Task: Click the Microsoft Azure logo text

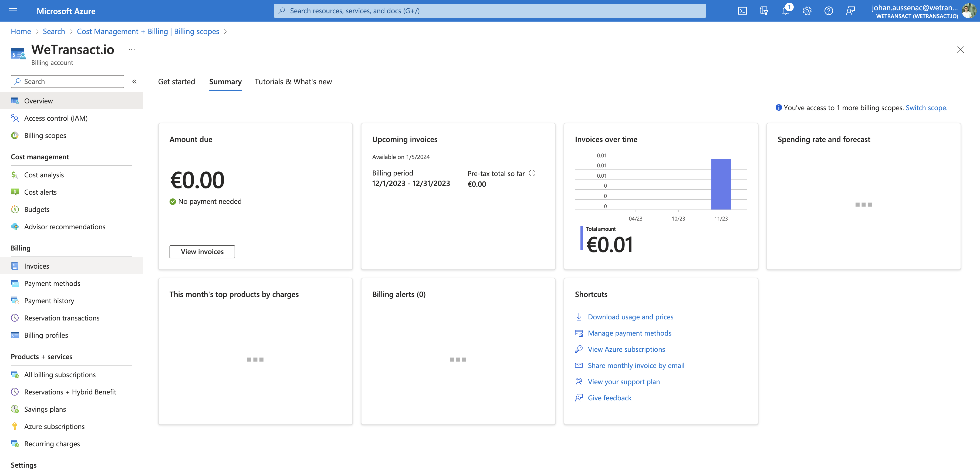Action: tap(66, 11)
